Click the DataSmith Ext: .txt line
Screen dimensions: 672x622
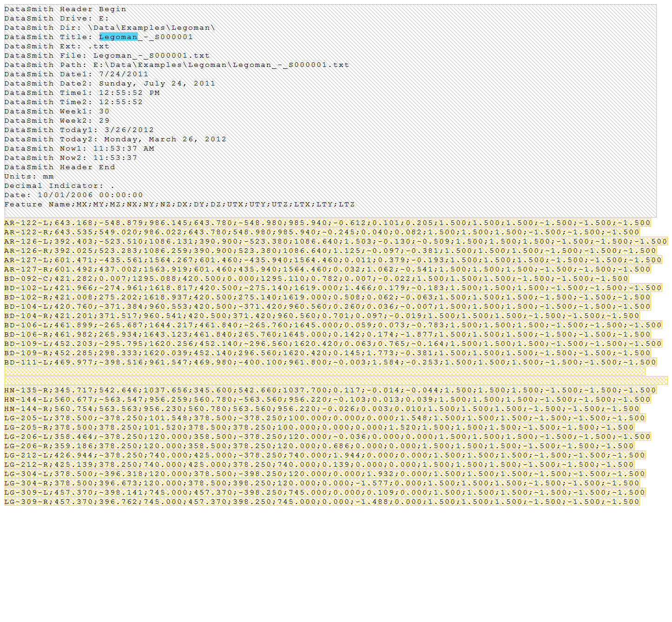[57, 46]
